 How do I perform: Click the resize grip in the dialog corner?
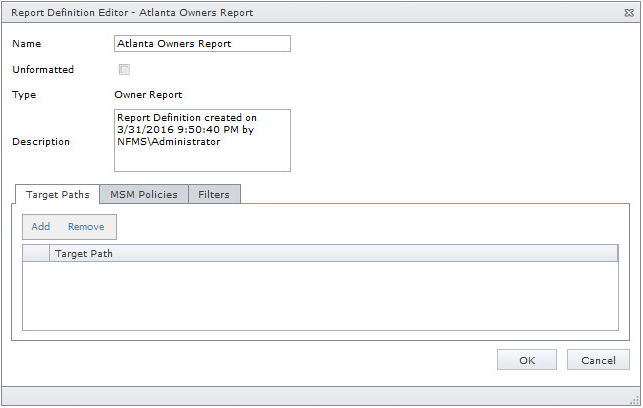pyautogui.click(x=633, y=398)
